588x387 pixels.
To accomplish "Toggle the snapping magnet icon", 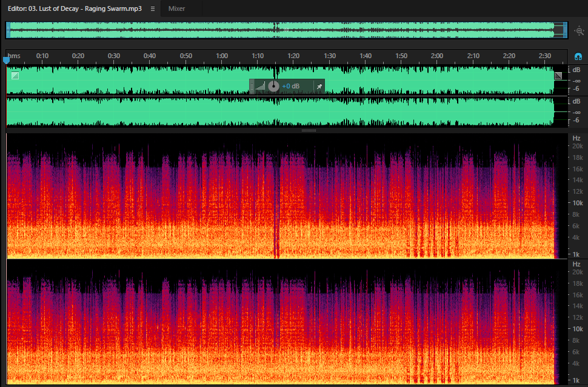I will (x=578, y=56).
